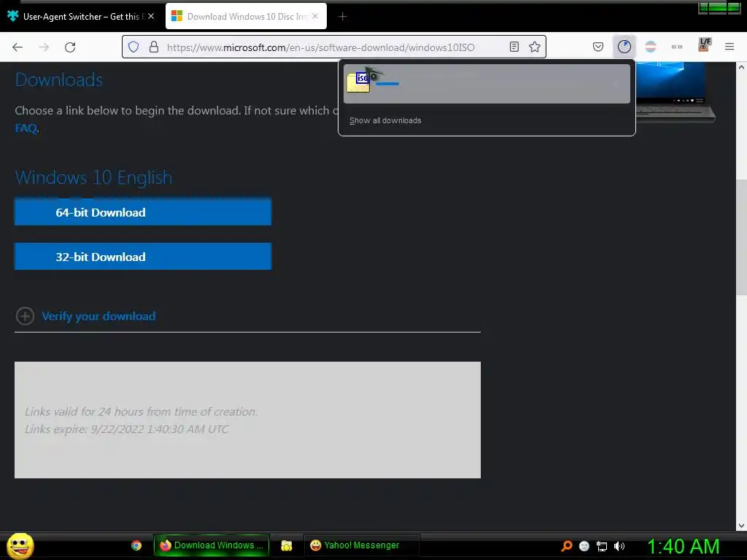The image size is (747, 560).
Task: Expand Verify your download section
Action: click(25, 316)
